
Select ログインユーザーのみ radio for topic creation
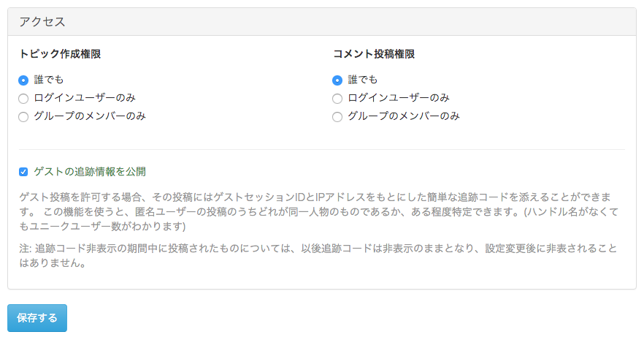[23, 98]
